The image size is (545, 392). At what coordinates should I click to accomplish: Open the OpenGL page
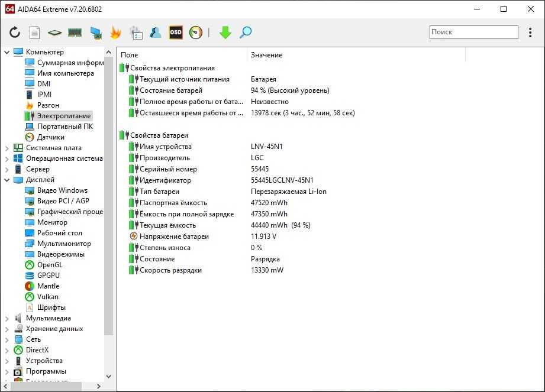pyautogui.click(x=44, y=265)
